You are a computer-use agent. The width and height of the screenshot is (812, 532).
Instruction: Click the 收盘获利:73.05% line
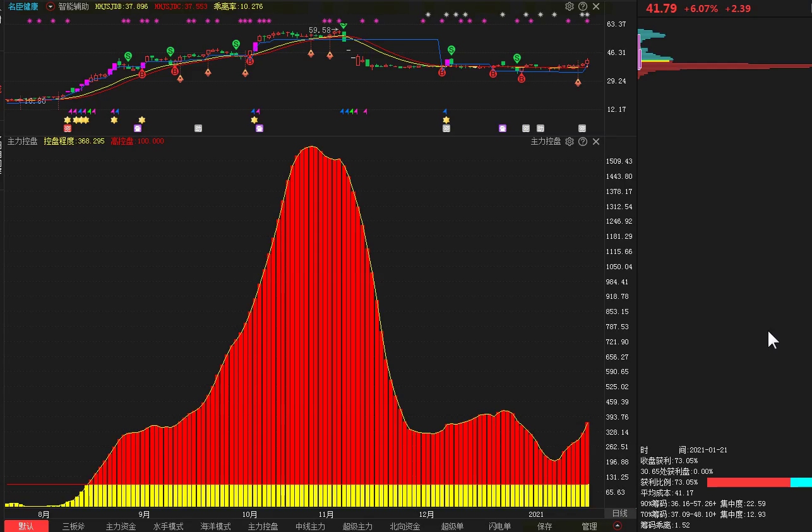coord(669,461)
